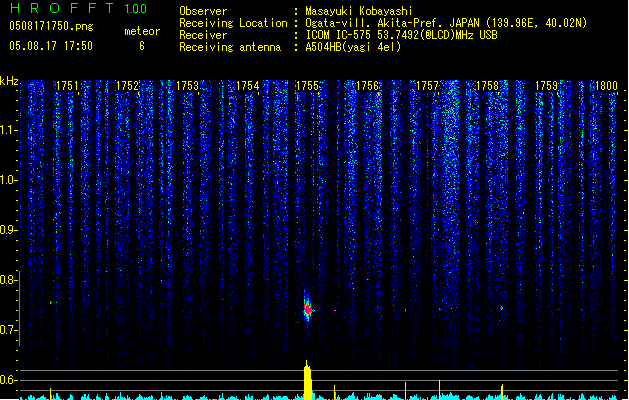
Task: Click the ICOM IC-575 receiver text
Action: (401, 35)
